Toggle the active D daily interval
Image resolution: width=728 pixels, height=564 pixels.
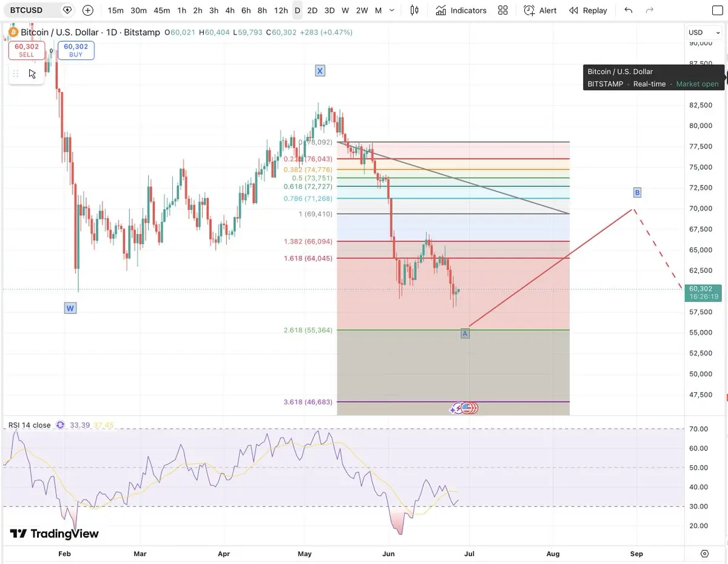297,10
